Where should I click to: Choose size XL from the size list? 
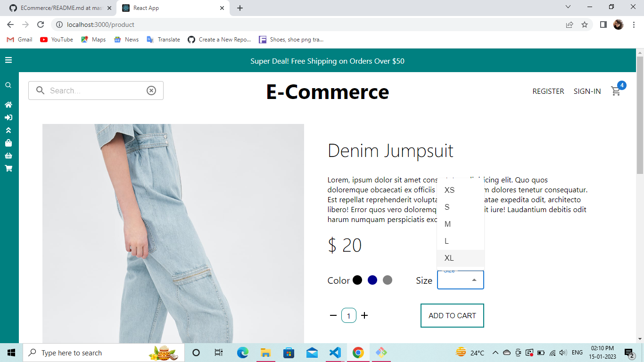pos(449,258)
